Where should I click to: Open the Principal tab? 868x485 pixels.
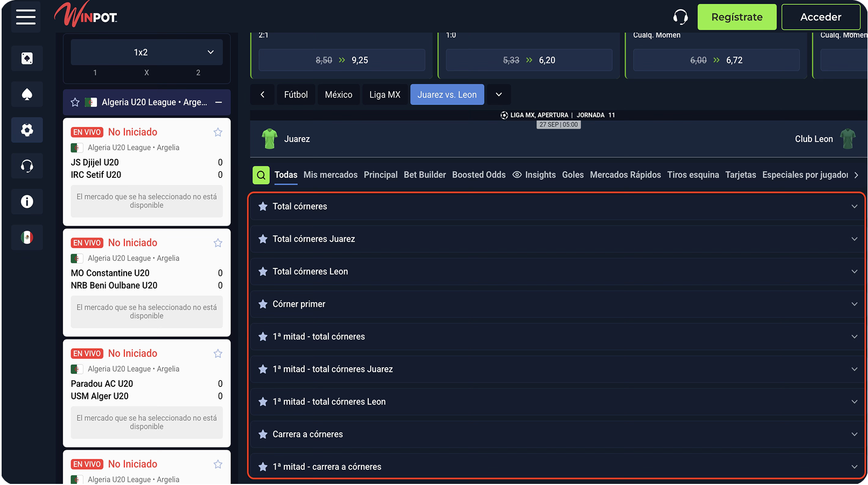tap(381, 175)
